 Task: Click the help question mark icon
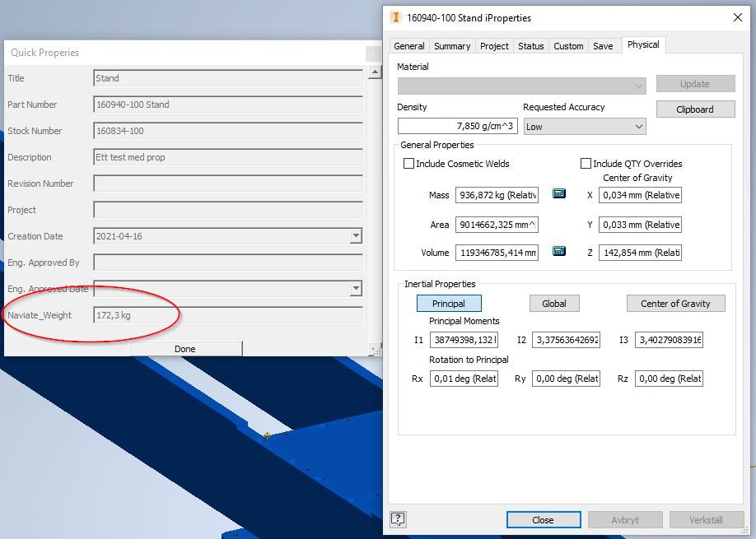tap(399, 519)
